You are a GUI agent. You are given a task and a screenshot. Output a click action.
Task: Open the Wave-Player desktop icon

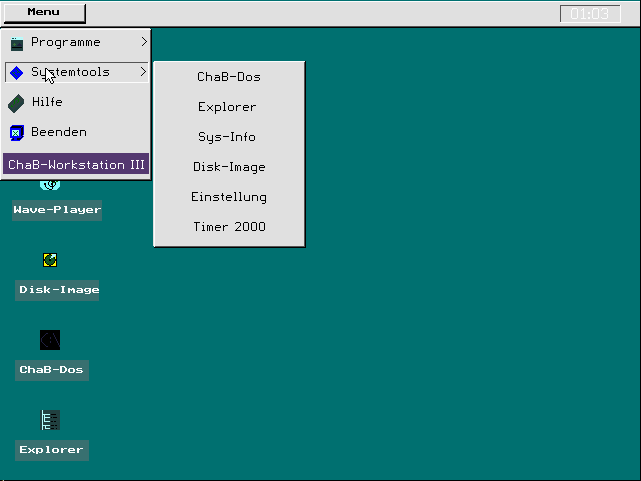(x=51, y=186)
